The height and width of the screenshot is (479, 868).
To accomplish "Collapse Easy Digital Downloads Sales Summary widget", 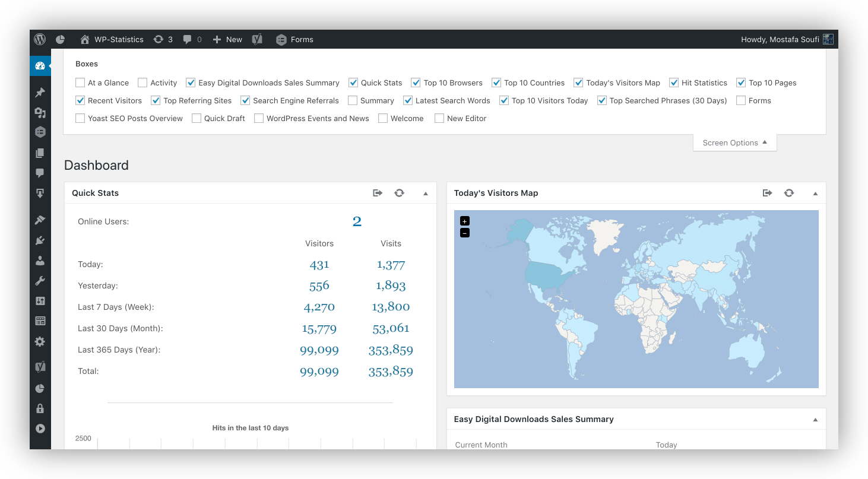I will 815,420.
